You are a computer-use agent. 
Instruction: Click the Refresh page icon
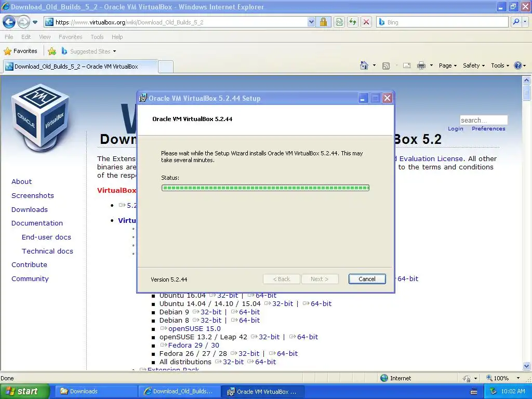353,22
